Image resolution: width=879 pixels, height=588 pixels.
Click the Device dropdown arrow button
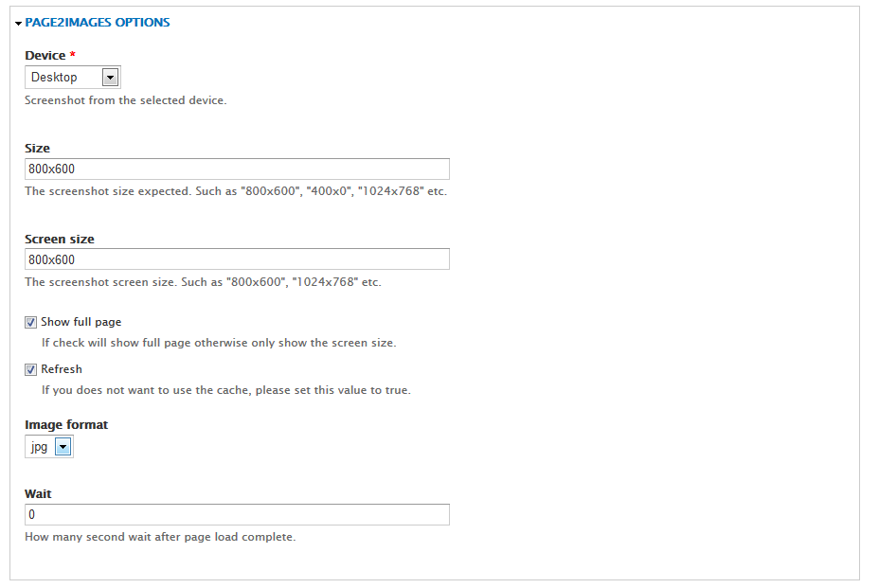110,78
